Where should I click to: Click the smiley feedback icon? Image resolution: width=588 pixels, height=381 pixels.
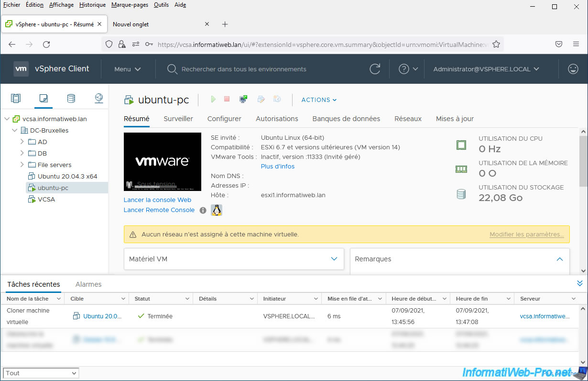pyautogui.click(x=573, y=69)
